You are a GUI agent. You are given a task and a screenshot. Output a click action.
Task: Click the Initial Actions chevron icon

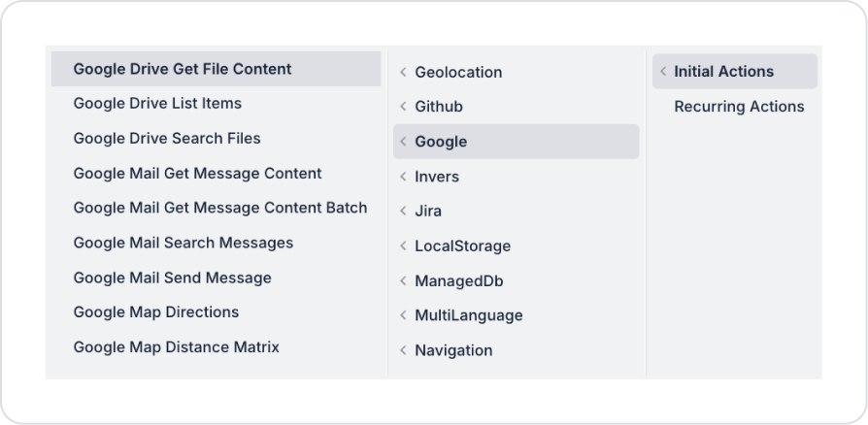click(x=663, y=71)
